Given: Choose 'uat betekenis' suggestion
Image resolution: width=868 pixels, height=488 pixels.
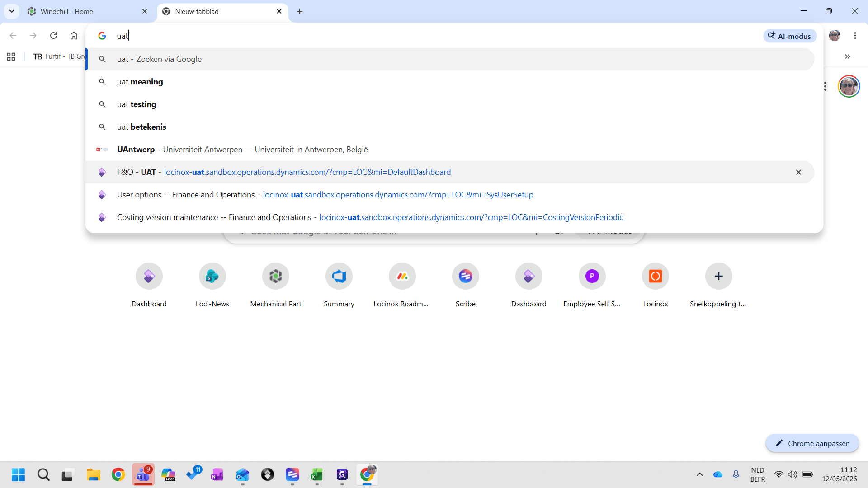Looking at the screenshot, I should (x=450, y=127).
